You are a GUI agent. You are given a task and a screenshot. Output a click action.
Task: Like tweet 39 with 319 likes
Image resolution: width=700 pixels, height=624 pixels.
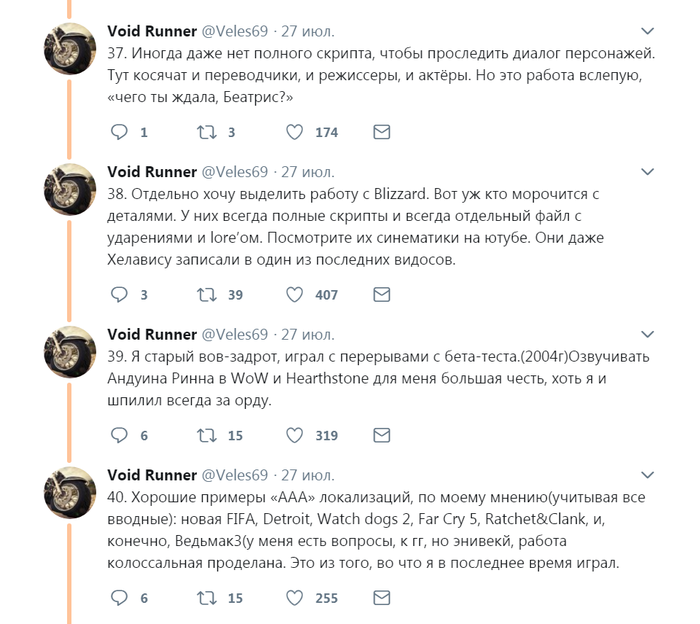295,435
